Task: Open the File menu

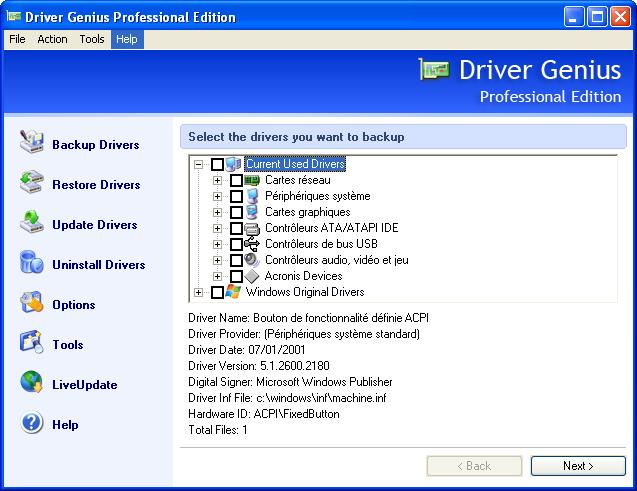Action: coord(17,39)
